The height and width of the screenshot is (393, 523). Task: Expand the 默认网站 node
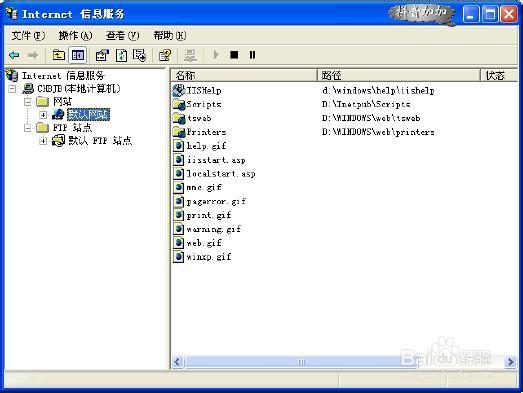point(43,115)
